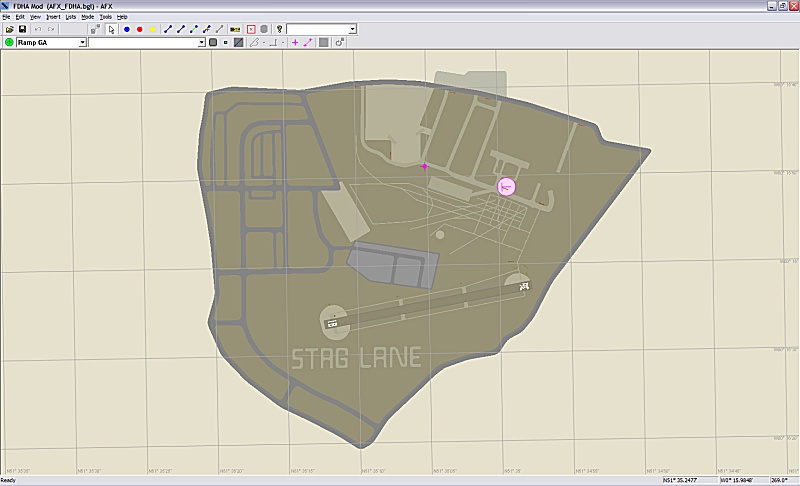Click the magenta line segment tool

coord(308,42)
